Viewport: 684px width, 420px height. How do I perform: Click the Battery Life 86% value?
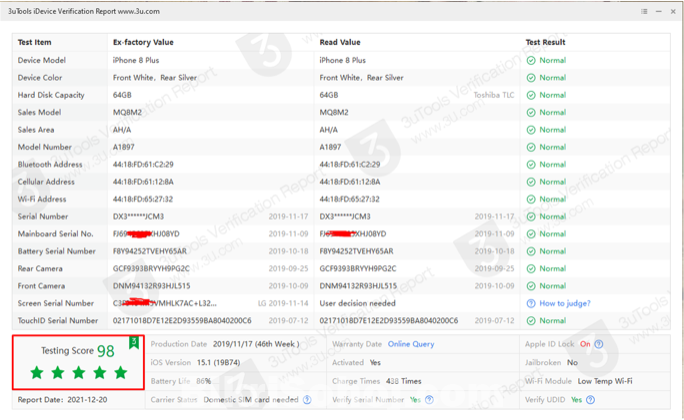point(203,381)
